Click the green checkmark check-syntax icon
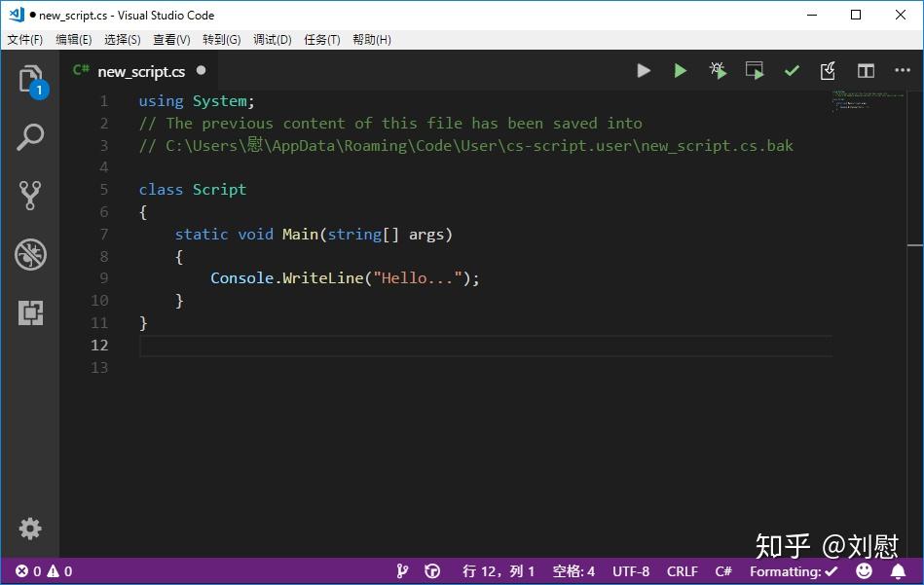The width and height of the screenshot is (924, 585). click(792, 71)
